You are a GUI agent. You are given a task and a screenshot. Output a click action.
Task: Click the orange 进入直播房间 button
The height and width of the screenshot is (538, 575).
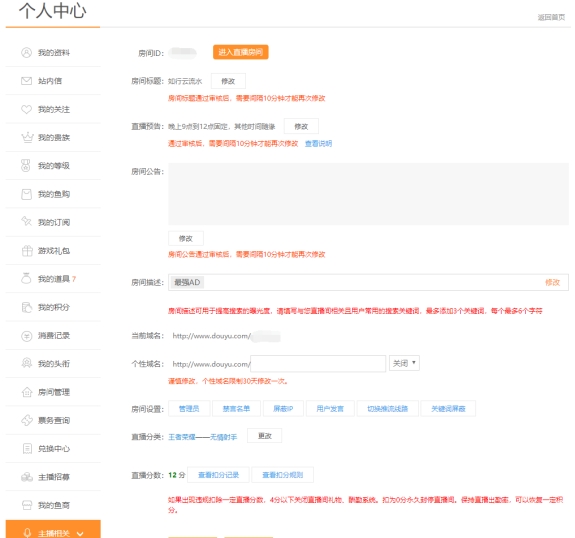tap(241, 52)
